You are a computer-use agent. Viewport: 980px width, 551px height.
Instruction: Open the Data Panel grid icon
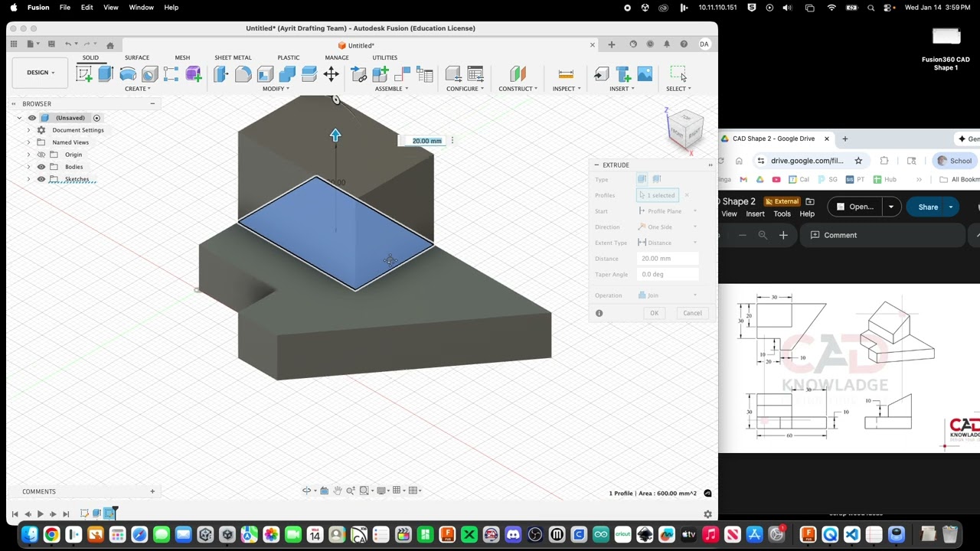pyautogui.click(x=14, y=44)
